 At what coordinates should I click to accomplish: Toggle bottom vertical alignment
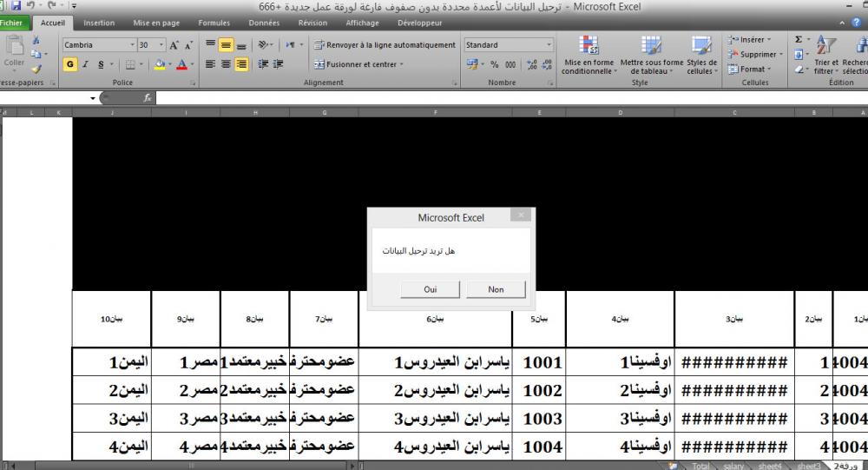pos(241,45)
